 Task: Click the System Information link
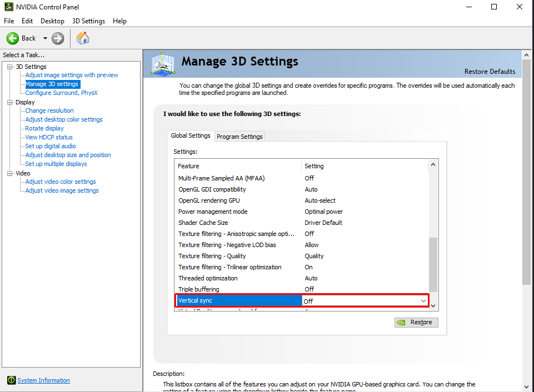[x=43, y=380]
